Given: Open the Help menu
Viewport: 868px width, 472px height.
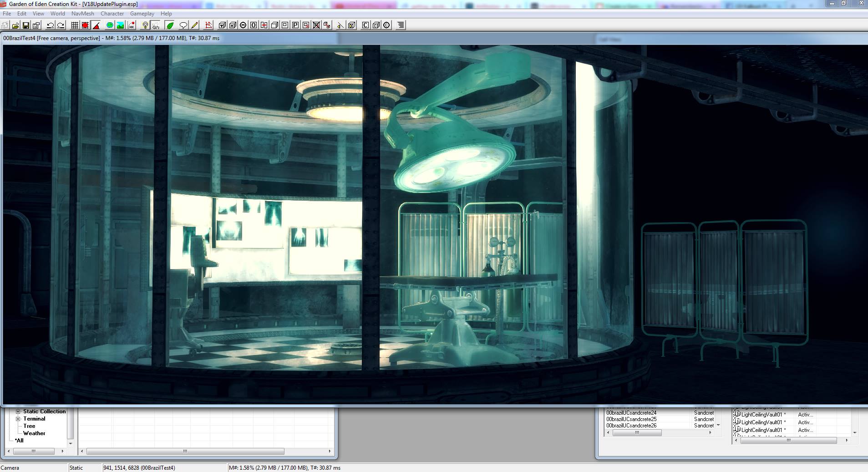Looking at the screenshot, I should pyautogui.click(x=166, y=14).
